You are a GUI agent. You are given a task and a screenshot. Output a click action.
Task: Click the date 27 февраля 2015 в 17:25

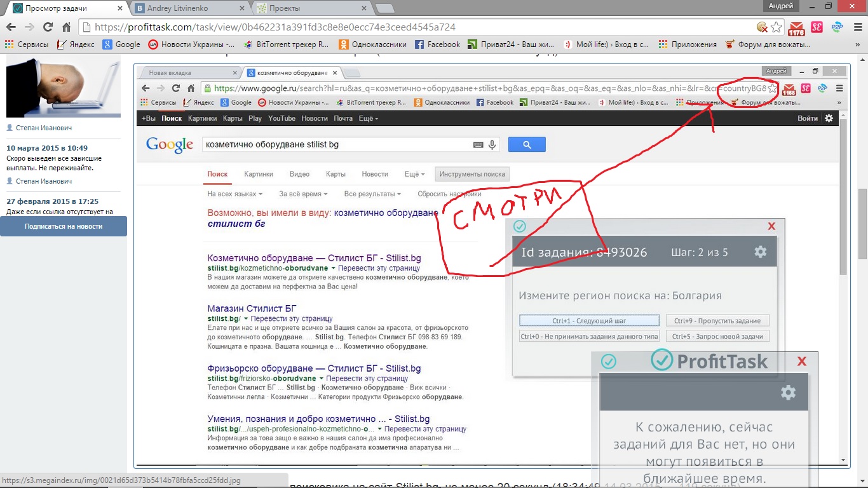pos(52,201)
